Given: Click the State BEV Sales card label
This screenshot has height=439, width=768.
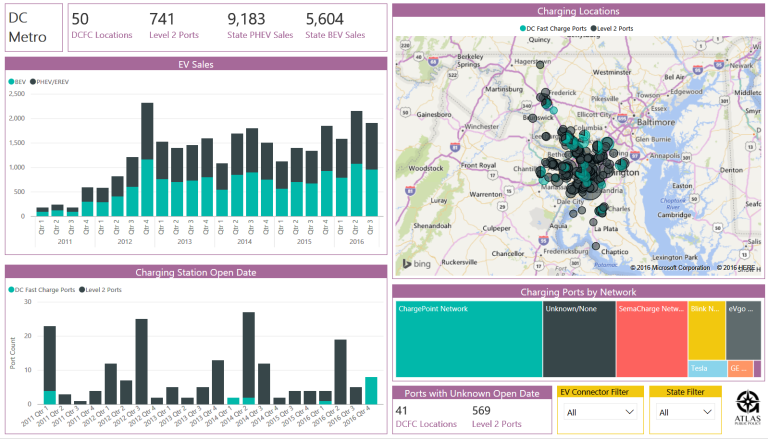Looking at the screenshot, I should coord(335,35).
